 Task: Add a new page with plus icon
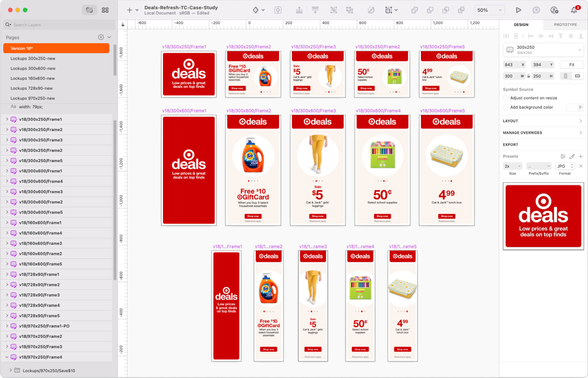pos(101,37)
